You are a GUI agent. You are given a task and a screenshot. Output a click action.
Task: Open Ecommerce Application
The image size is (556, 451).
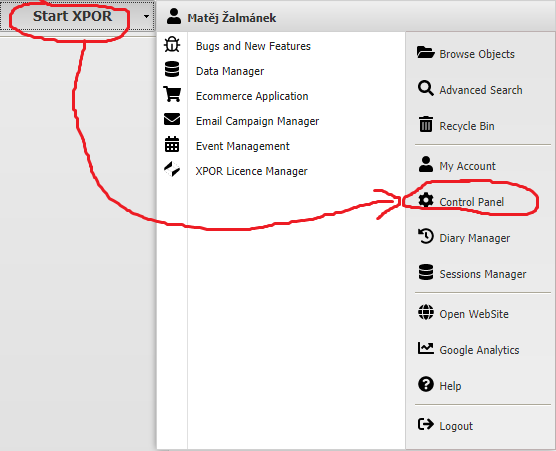click(x=252, y=96)
